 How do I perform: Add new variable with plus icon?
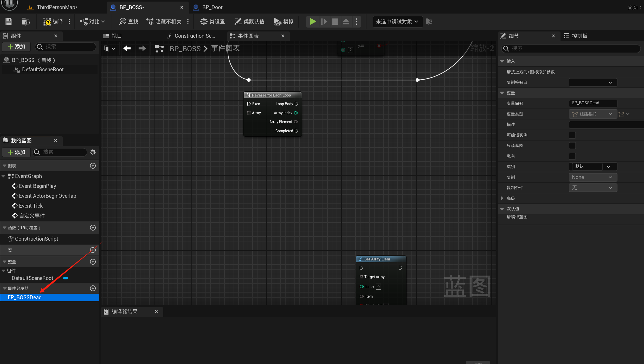(x=93, y=262)
